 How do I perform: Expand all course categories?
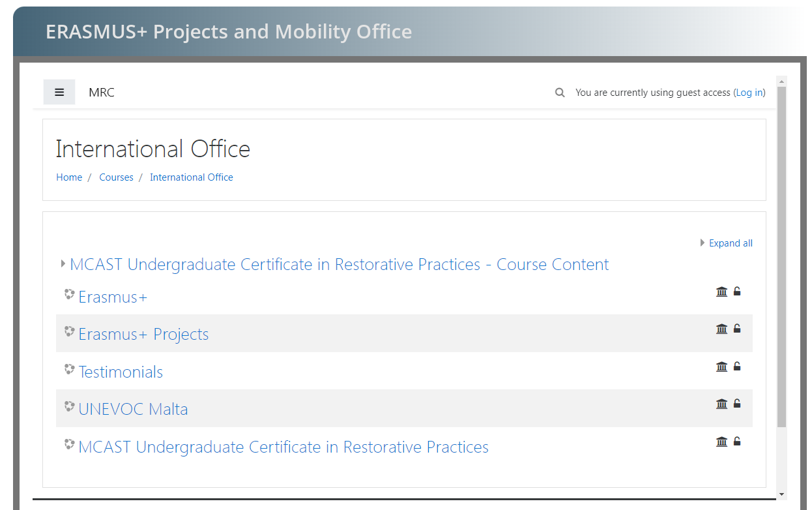[730, 243]
